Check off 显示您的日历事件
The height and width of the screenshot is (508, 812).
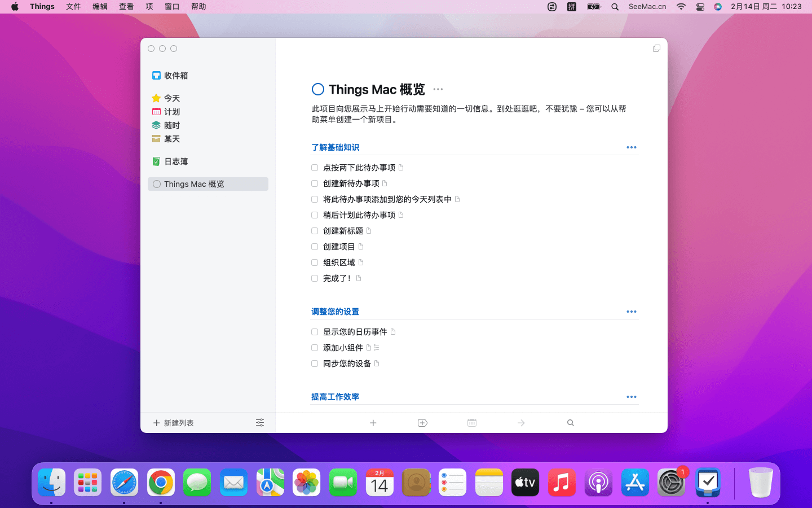(x=315, y=332)
